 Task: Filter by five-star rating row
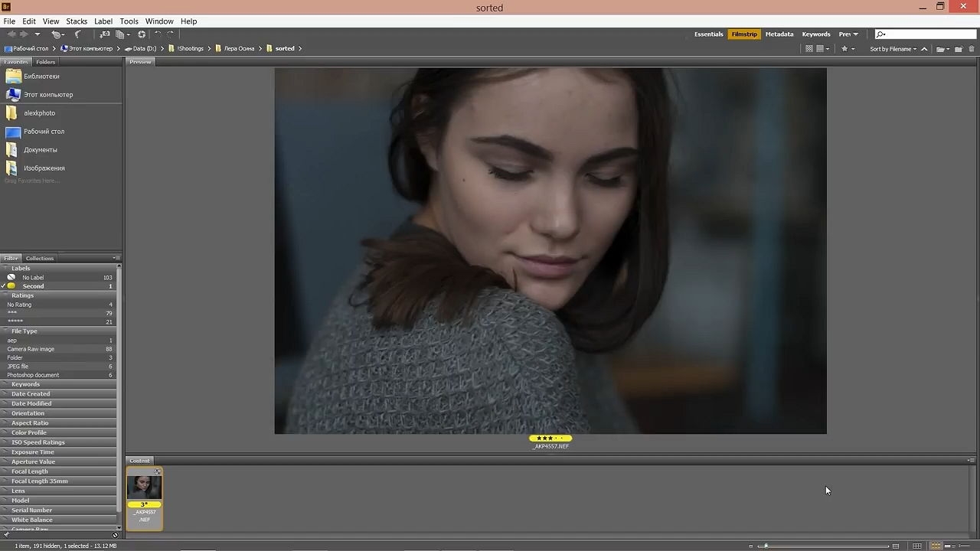58,321
